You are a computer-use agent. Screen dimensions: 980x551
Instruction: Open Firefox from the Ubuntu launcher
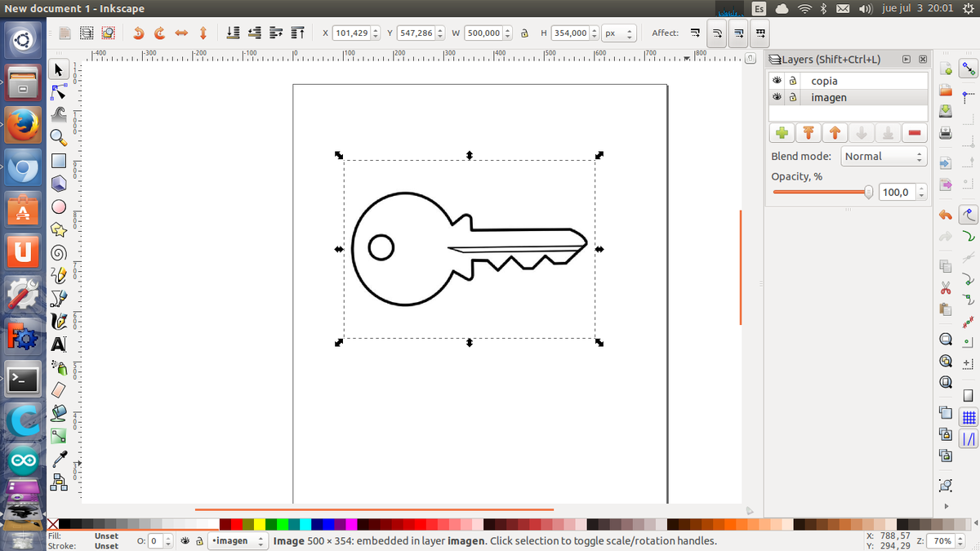point(23,126)
